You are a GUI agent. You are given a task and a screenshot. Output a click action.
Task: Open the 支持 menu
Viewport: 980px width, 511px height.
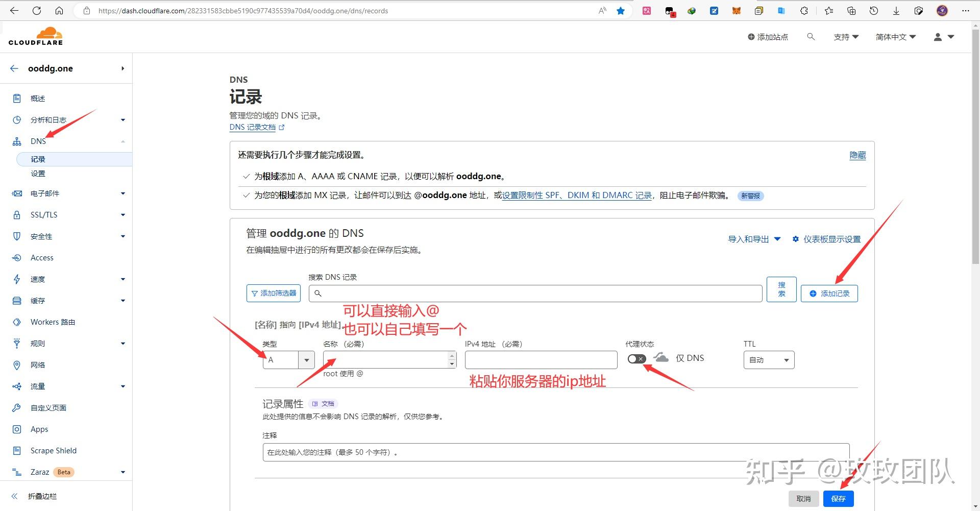tap(846, 37)
